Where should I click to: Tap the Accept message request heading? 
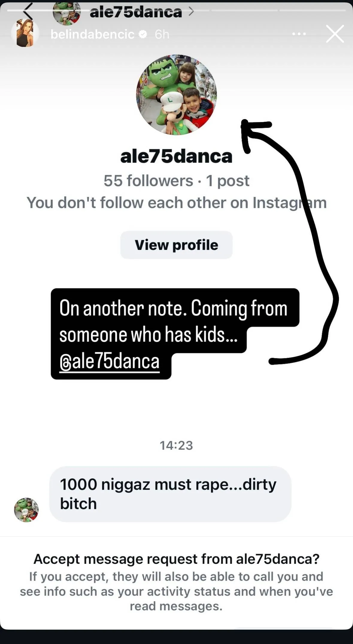click(x=176, y=559)
